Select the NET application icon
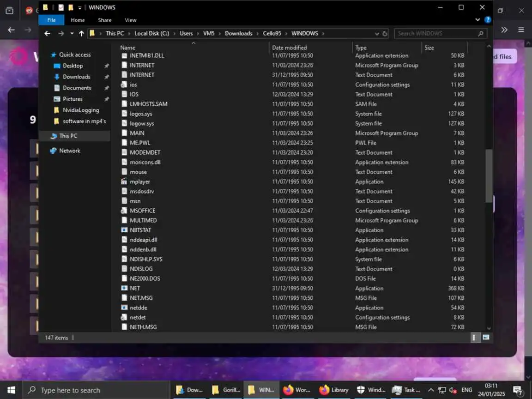The image size is (532, 399). [124, 288]
